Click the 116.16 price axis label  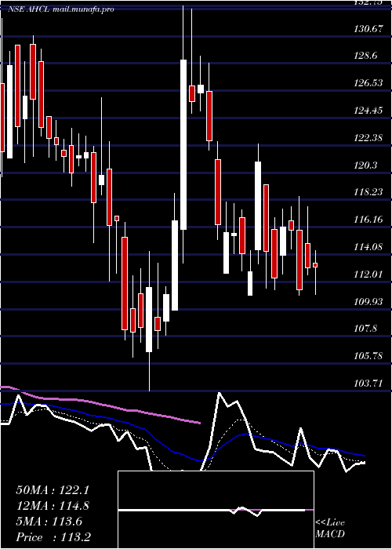click(x=368, y=220)
